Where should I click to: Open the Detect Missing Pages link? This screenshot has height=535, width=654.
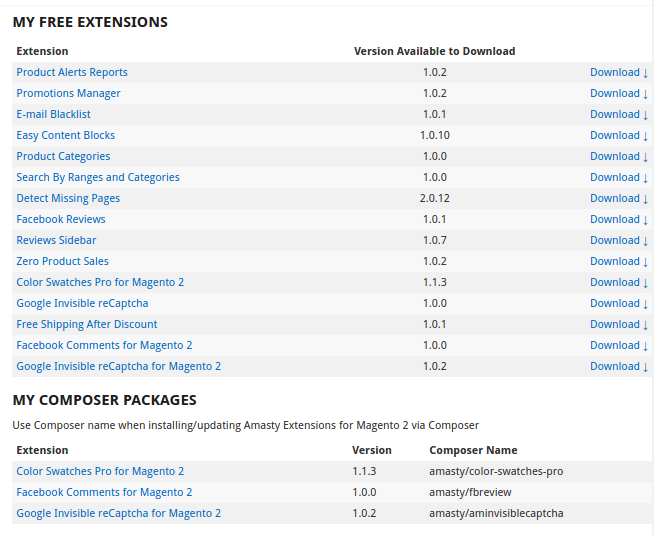[x=68, y=198]
